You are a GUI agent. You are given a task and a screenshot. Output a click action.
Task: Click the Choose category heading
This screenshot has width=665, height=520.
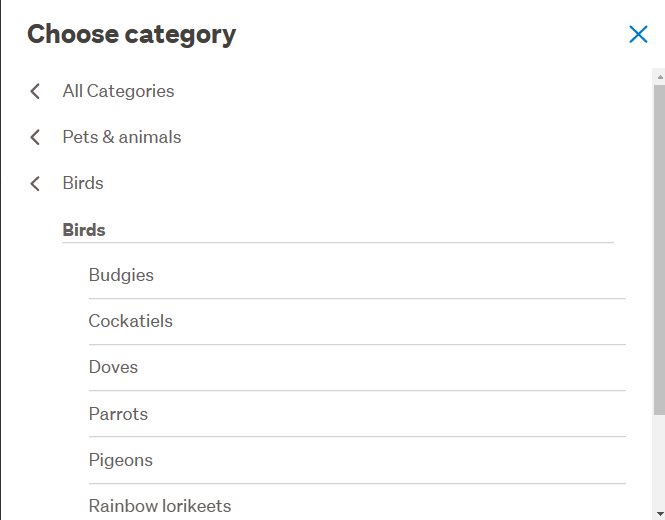(x=131, y=34)
